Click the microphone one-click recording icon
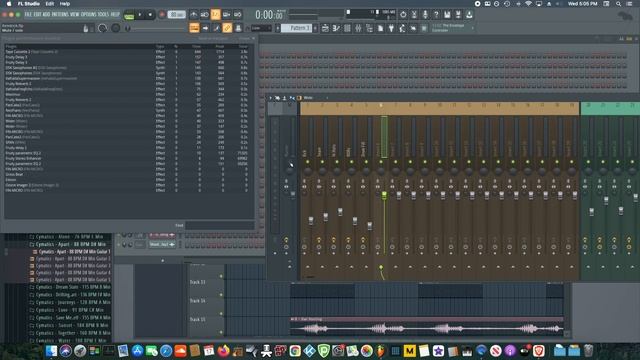 tap(425, 15)
